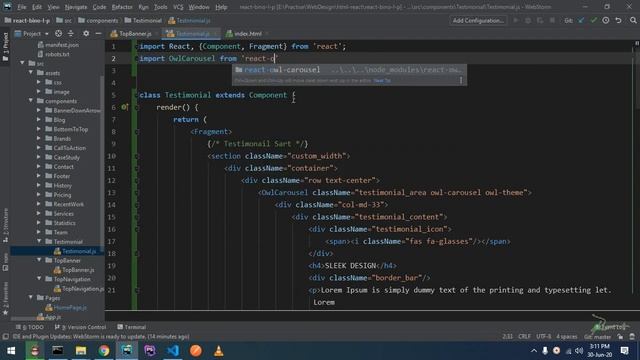Expand the CaseStudy folder
The width and height of the screenshot is (640, 360).
39,157
